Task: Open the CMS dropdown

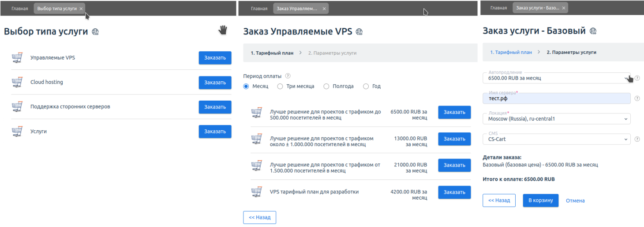Action: (557, 139)
